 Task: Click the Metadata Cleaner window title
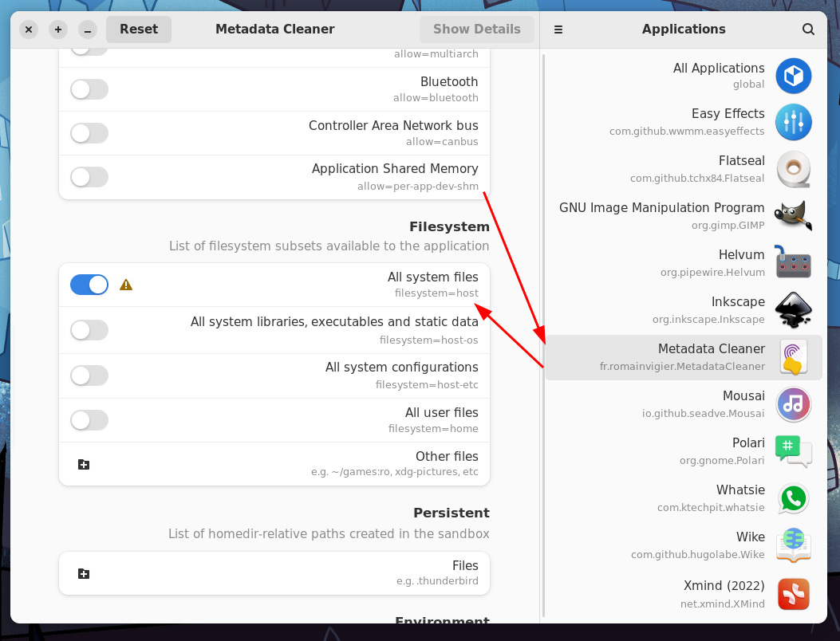(275, 29)
